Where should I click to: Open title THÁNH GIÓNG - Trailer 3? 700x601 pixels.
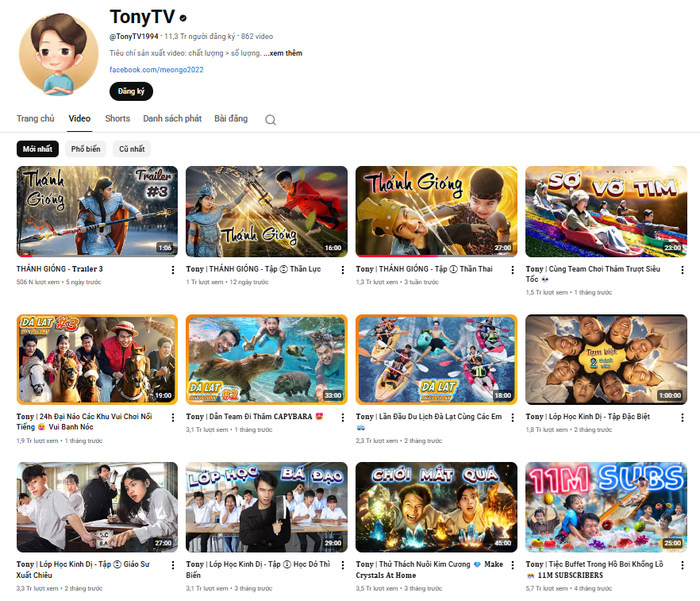pos(60,269)
